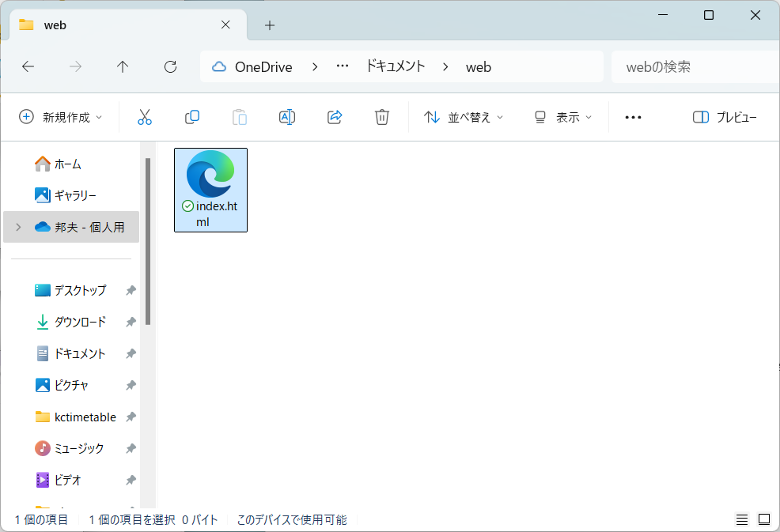Cut the selected file using the scissors icon

tap(145, 116)
